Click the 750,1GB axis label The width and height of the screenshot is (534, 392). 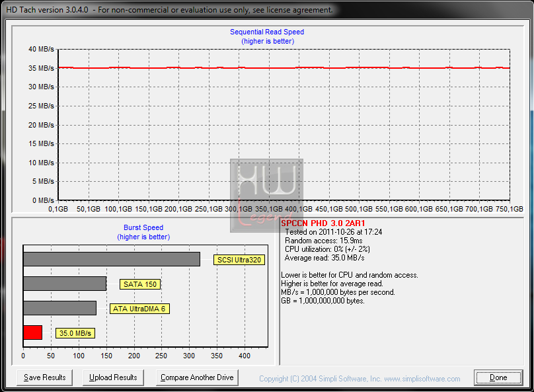point(510,209)
